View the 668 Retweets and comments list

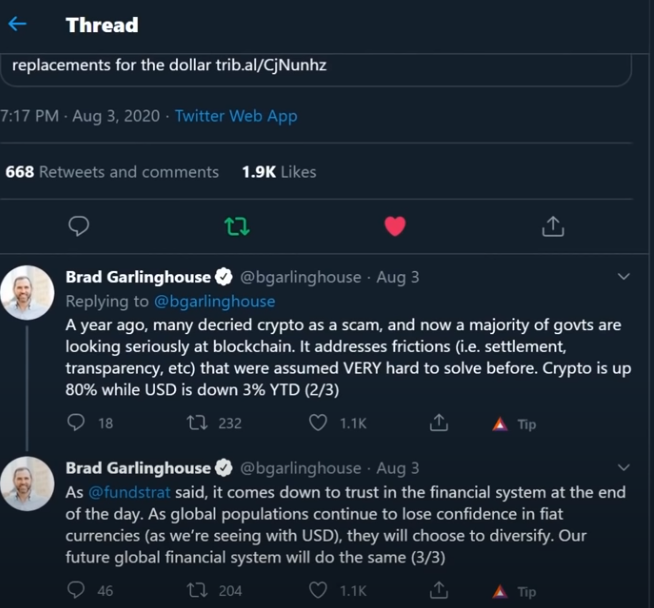point(112,172)
